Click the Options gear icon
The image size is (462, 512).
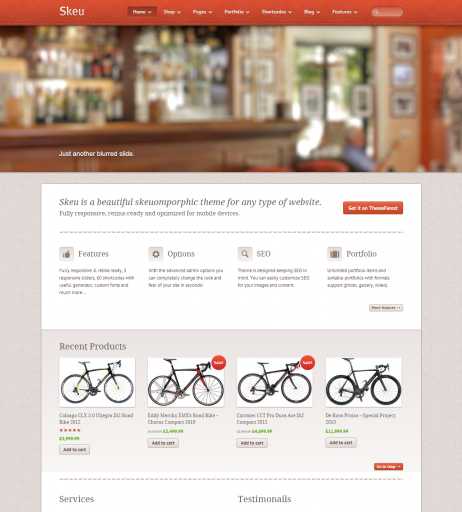(x=156, y=254)
